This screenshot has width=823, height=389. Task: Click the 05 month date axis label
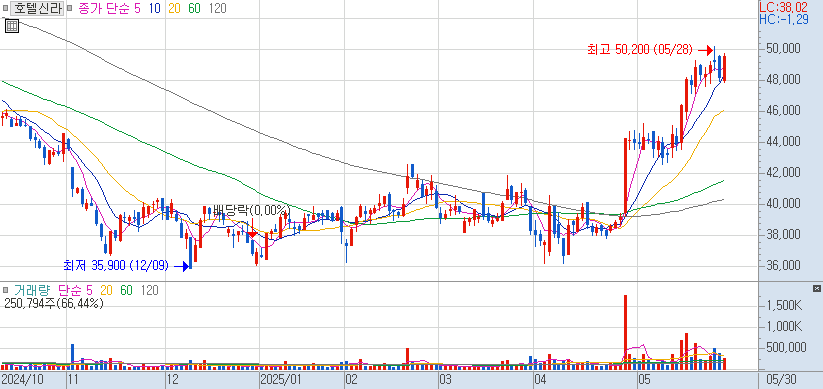tap(644, 379)
